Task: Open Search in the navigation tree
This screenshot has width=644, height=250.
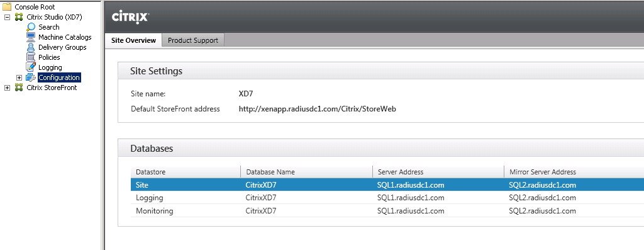Action: click(49, 27)
